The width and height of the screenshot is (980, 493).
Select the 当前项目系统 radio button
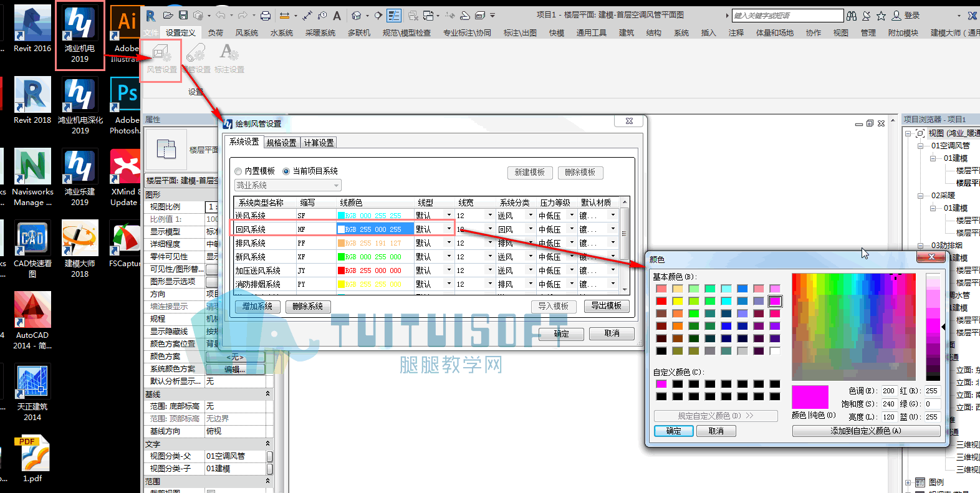pos(286,171)
